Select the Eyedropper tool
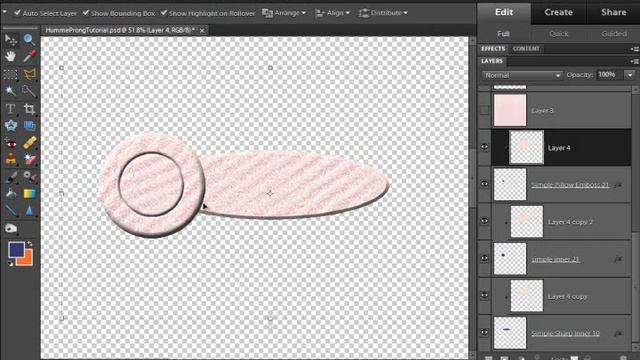This screenshot has height=360, width=640. tap(29, 56)
